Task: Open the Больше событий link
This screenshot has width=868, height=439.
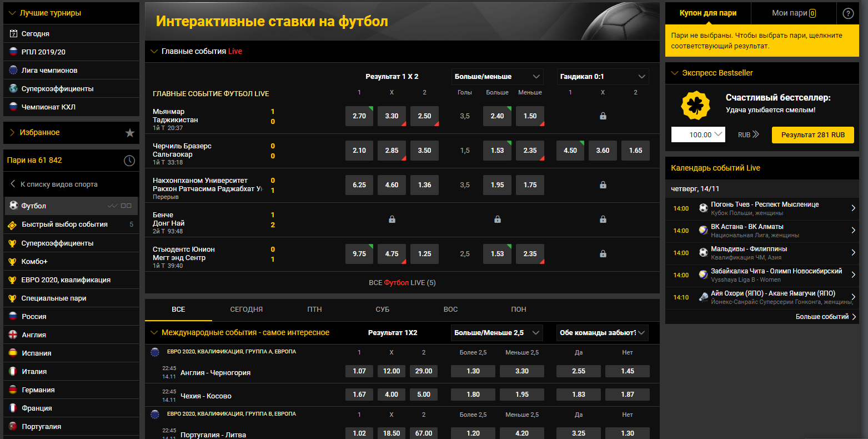Action: (x=825, y=317)
